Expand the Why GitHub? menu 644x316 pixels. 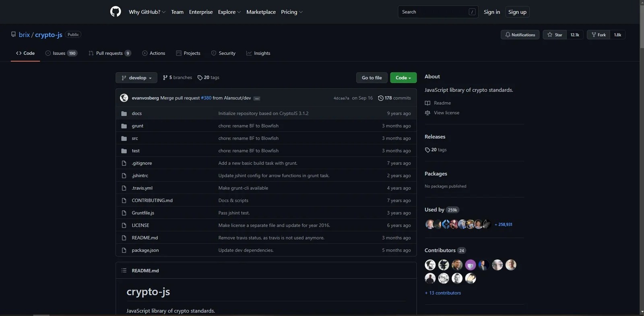coord(147,12)
